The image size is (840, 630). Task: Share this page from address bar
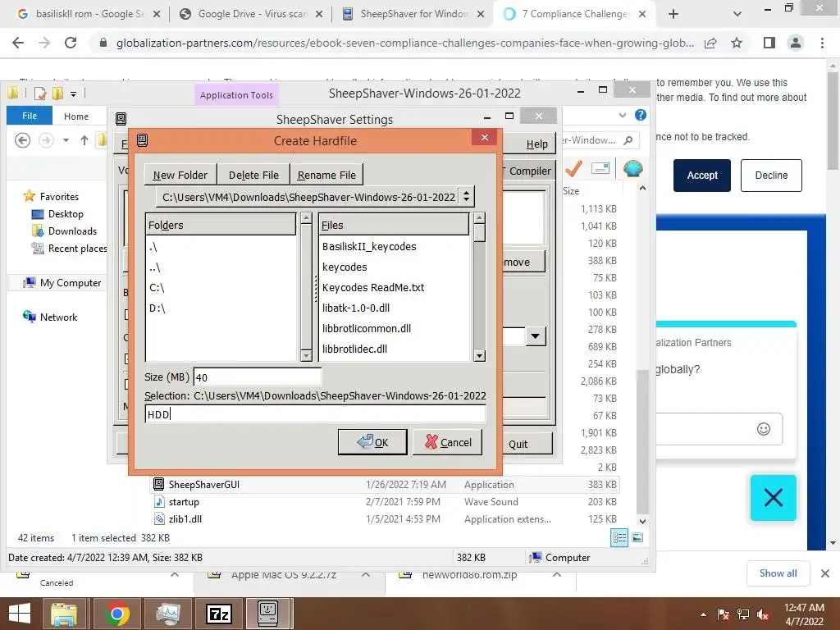pyautogui.click(x=710, y=43)
